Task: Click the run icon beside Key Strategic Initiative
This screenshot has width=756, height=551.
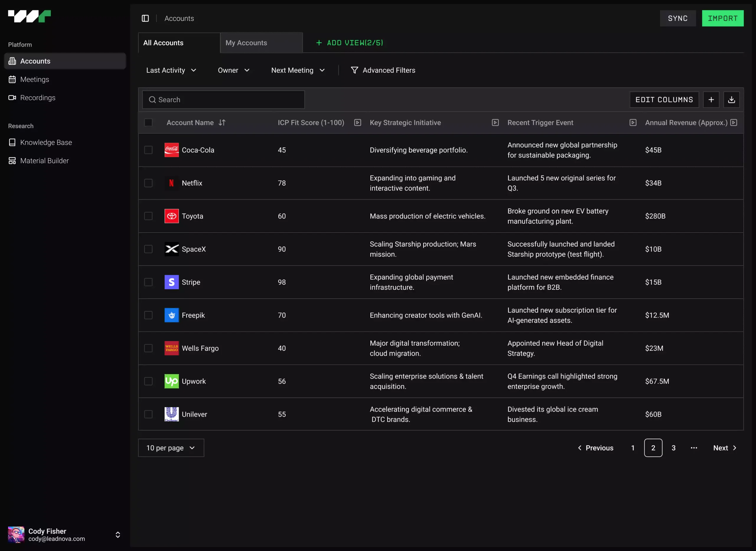Action: pyautogui.click(x=495, y=123)
